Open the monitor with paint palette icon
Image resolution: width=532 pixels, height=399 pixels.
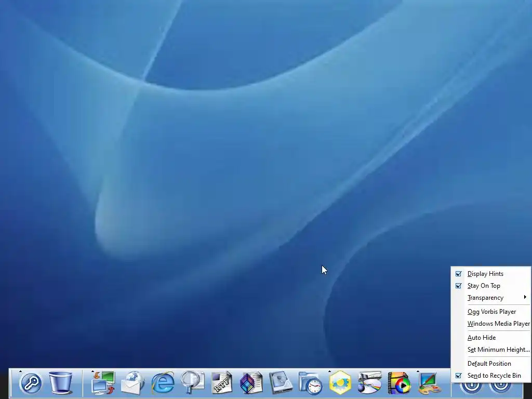[429, 383]
